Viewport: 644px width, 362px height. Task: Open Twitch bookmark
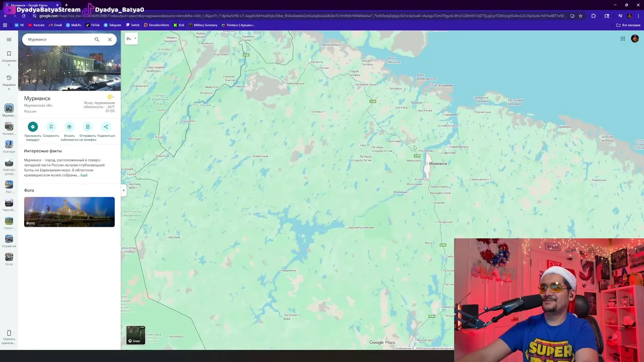pos(133,25)
